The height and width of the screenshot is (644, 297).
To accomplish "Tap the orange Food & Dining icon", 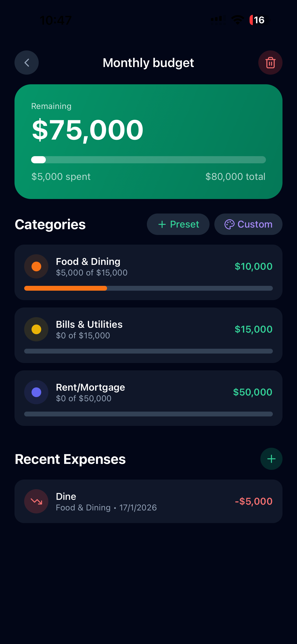I will 36,266.
